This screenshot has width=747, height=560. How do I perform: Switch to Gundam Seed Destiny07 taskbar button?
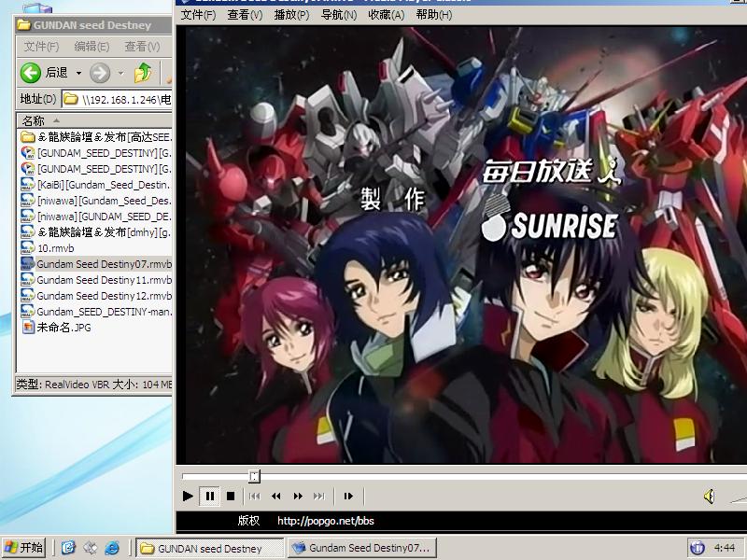point(362,548)
